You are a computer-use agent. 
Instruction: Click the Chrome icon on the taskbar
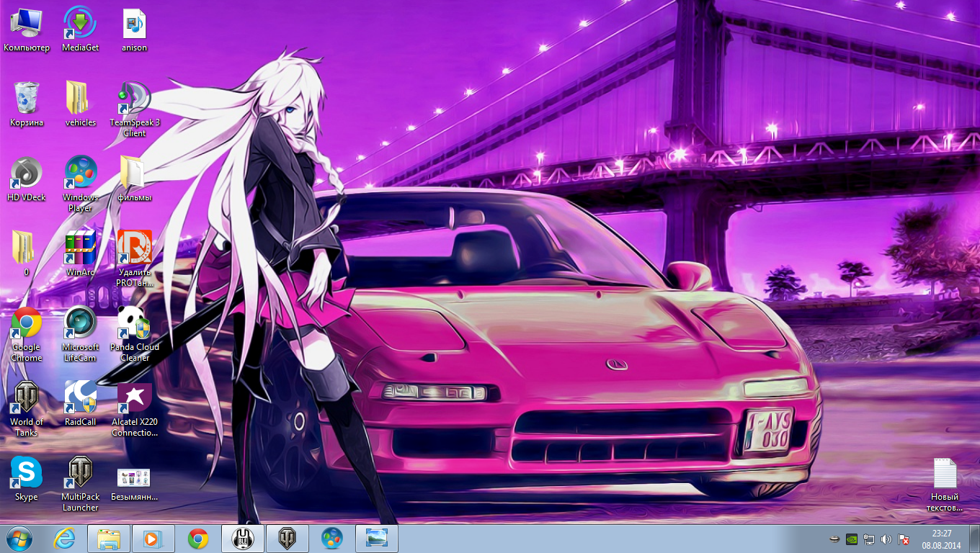(x=198, y=539)
